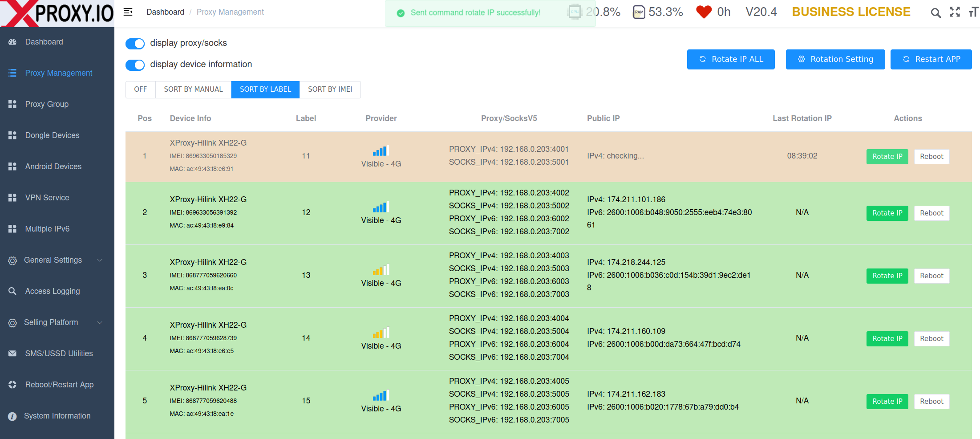Viewport: 980px width, 439px height.
Task: Click the System Information info icon
Action: [x=12, y=416]
